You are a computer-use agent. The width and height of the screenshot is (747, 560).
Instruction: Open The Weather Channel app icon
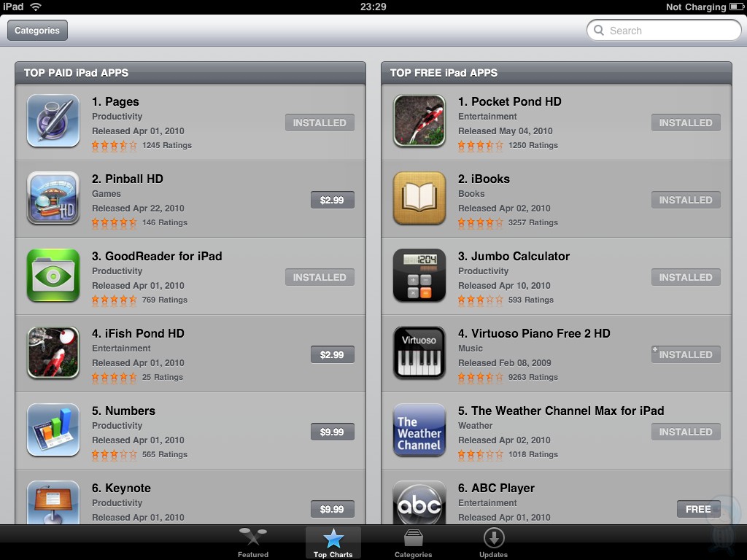pos(419,429)
